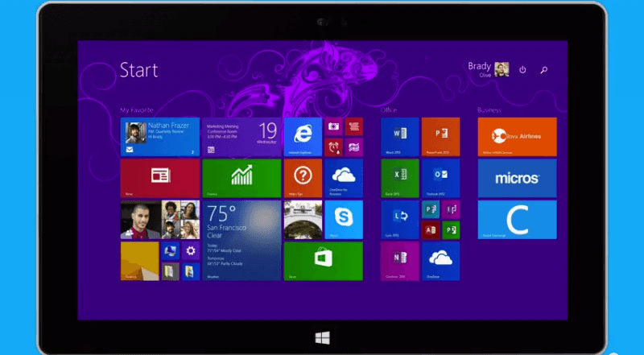
Task: Launch the Excel 2013 tile
Action: [x=400, y=179]
